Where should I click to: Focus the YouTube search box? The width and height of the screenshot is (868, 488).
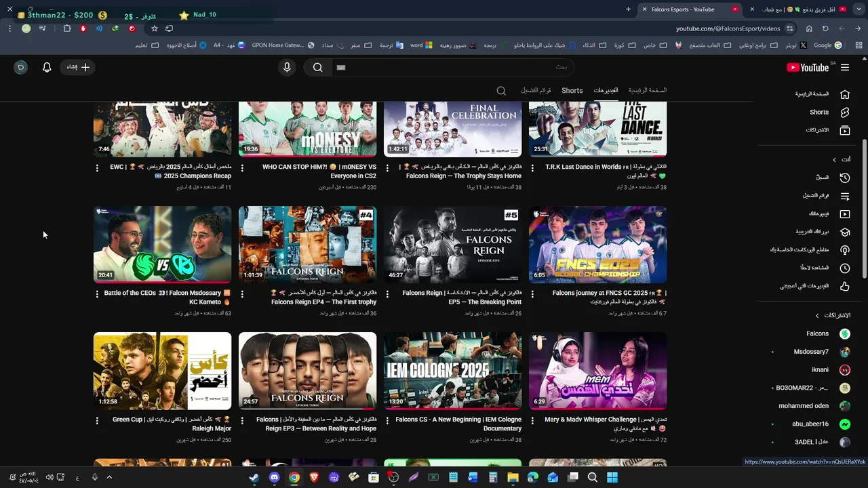[452, 67]
